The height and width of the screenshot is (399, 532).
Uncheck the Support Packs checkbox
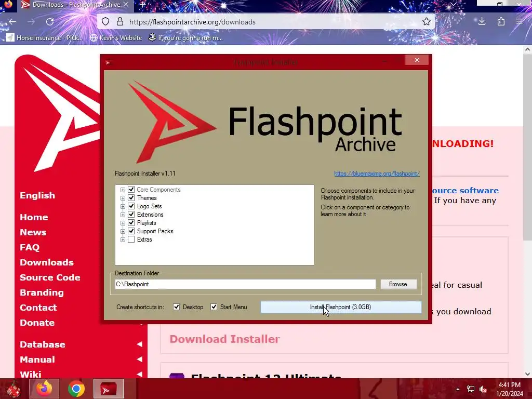coord(131,231)
